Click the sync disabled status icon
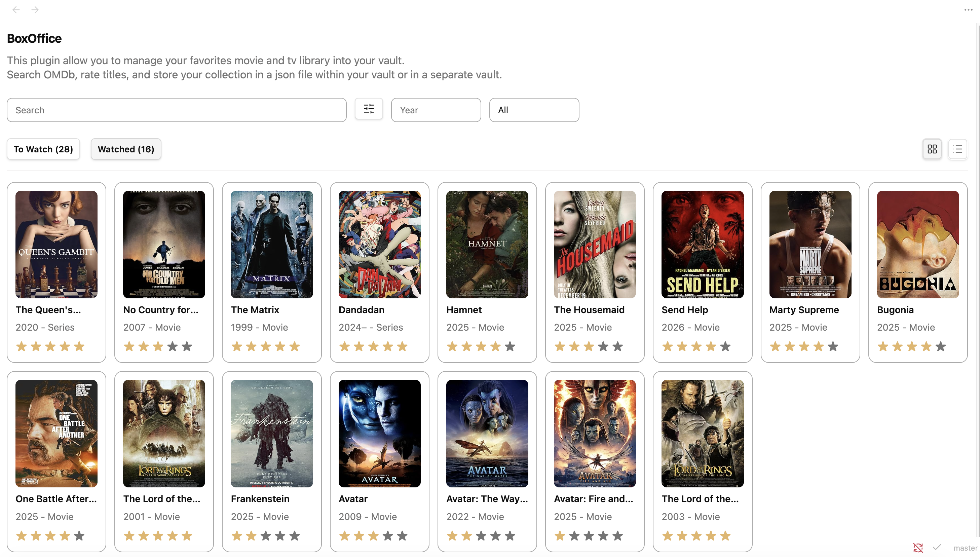The width and height of the screenshot is (980, 557). point(918,548)
